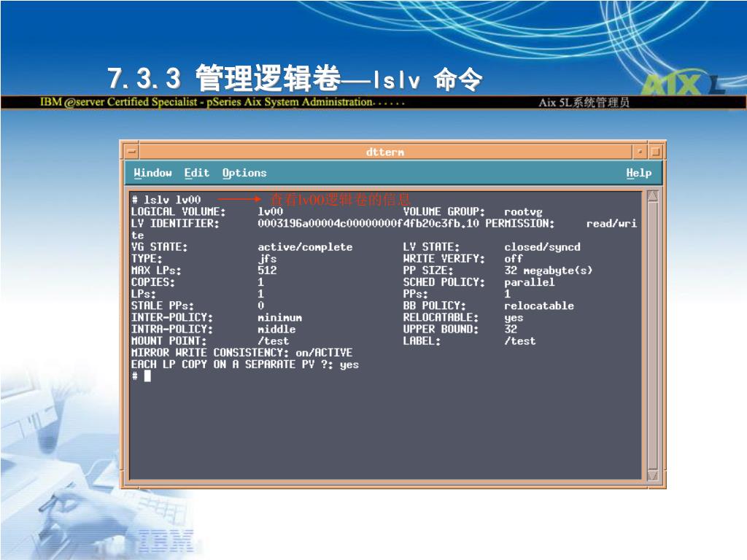Open the Edit menu in dtterm
The height and width of the screenshot is (560, 747).
[x=197, y=173]
